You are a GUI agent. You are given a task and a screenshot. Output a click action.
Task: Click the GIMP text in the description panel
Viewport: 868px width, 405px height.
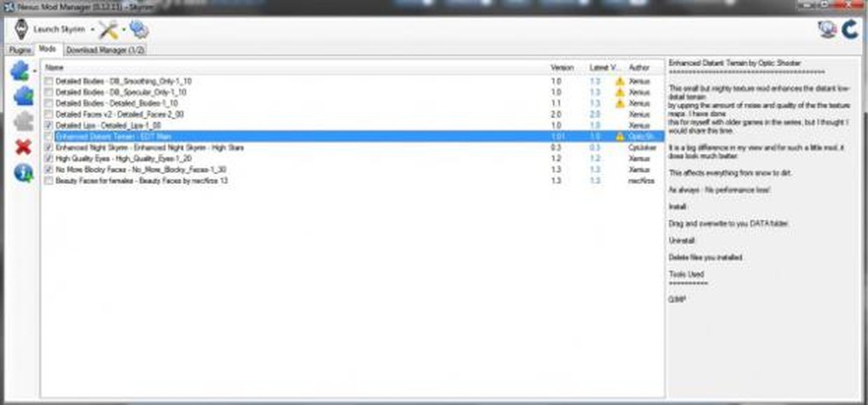[677, 300]
